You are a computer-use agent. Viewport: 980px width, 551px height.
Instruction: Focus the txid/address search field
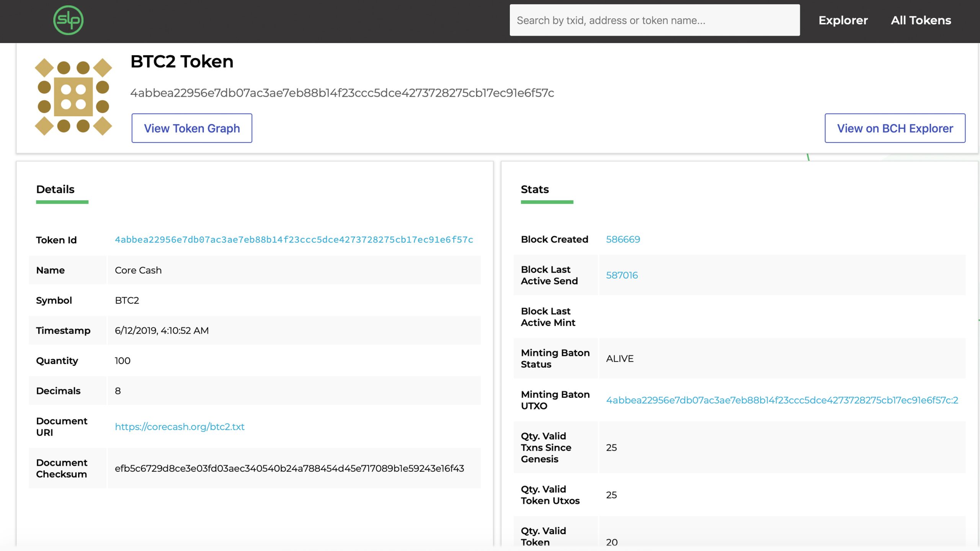click(x=654, y=20)
